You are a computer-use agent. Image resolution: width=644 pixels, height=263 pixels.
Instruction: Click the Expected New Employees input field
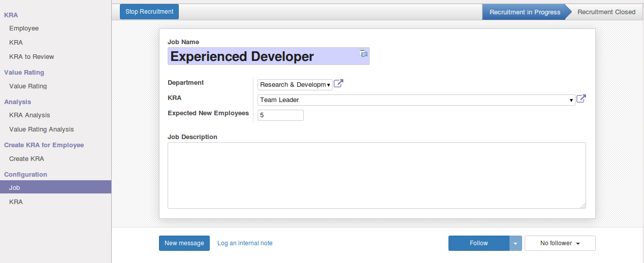280,115
